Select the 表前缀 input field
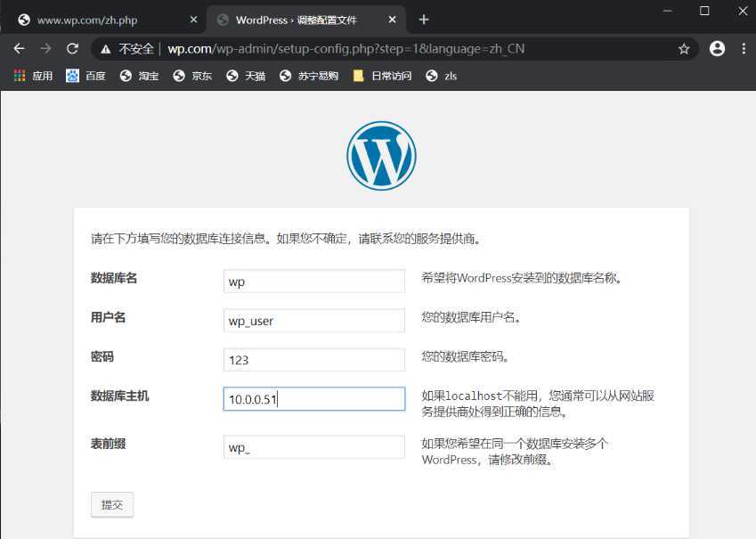The width and height of the screenshot is (756, 539). (x=313, y=447)
